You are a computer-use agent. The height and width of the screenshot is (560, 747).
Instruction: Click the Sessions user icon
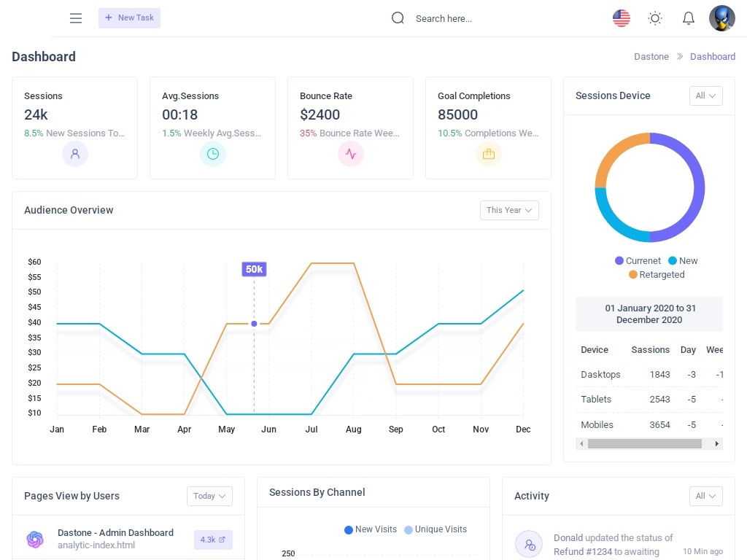(75, 154)
